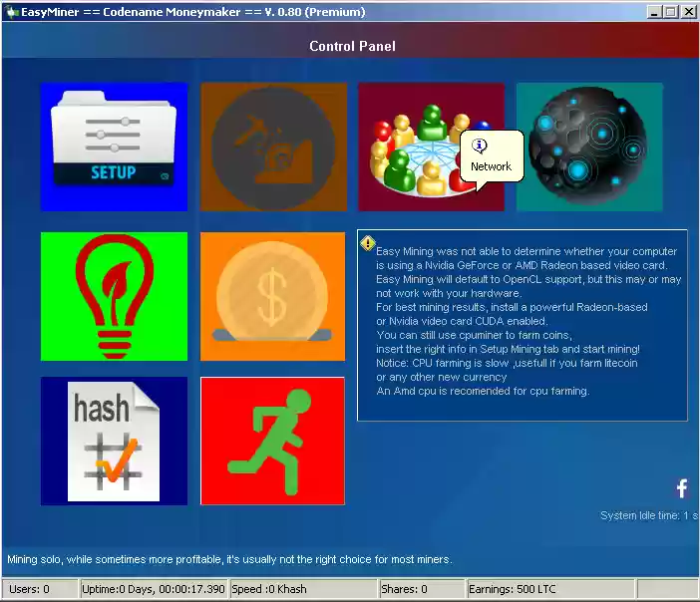This screenshot has height=602, width=700.
Task: Click the EasyMiner title bar app icon
Action: click(x=11, y=12)
